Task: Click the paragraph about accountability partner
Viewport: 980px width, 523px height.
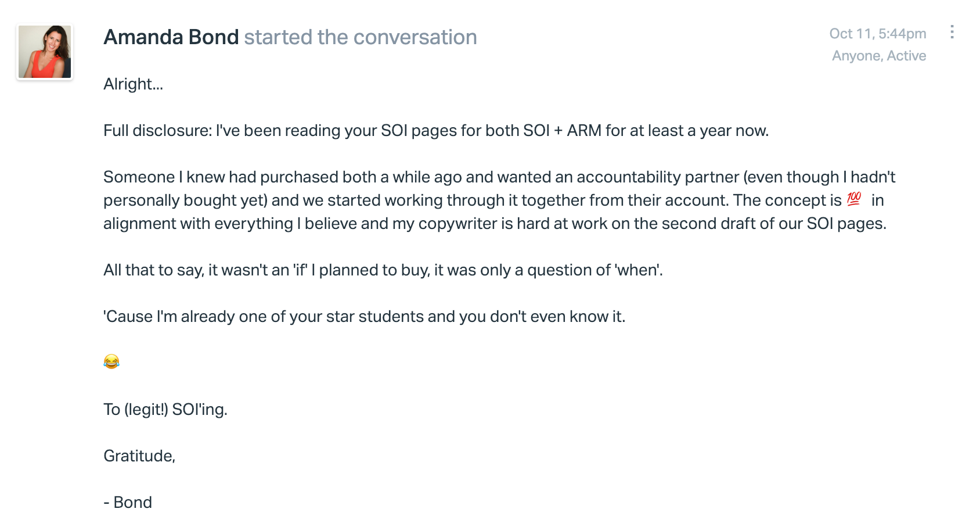Action: (499, 200)
